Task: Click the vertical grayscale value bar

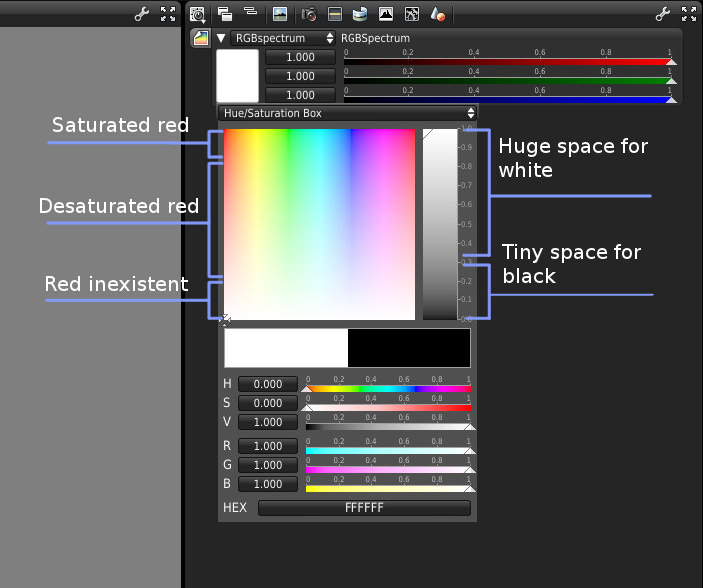Action: pyautogui.click(x=439, y=225)
